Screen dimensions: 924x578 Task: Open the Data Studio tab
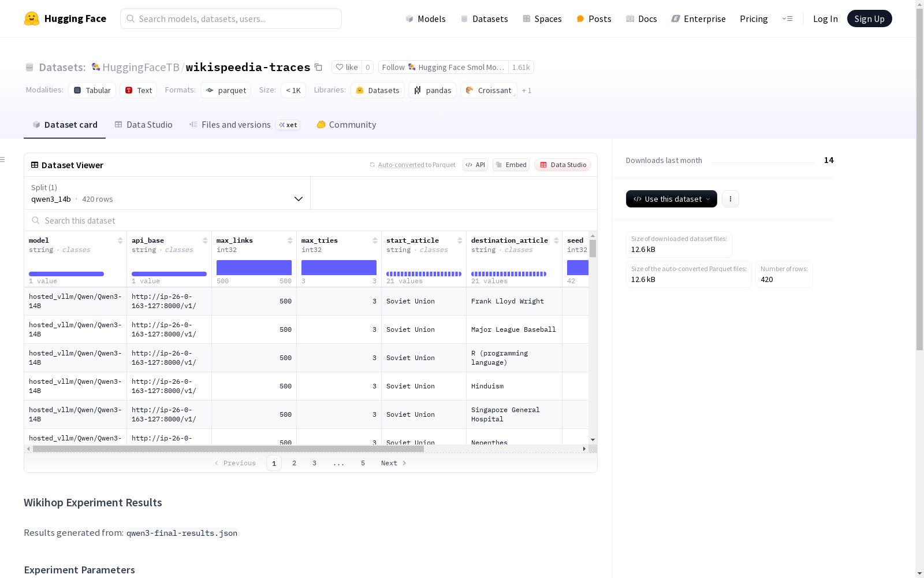[x=144, y=125]
